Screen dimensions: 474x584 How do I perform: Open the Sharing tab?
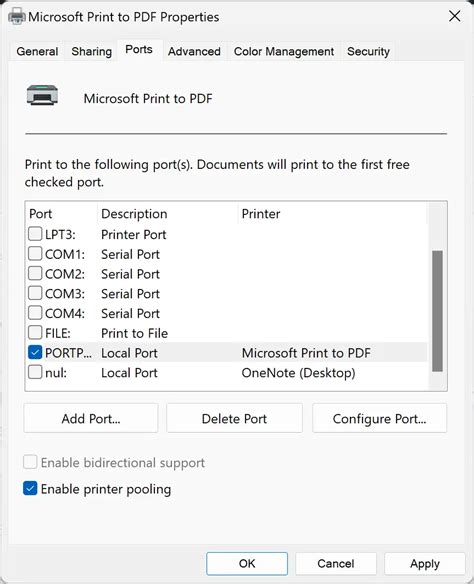pos(92,51)
